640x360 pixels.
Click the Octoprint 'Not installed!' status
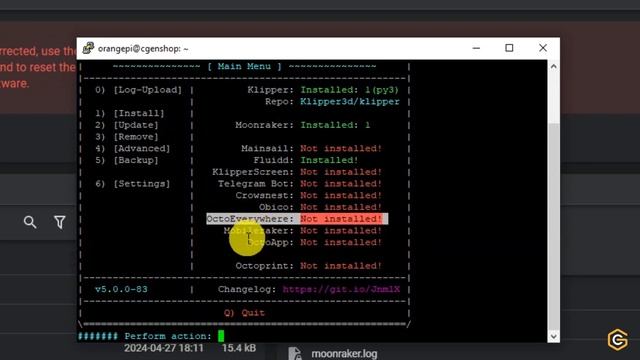click(341, 266)
